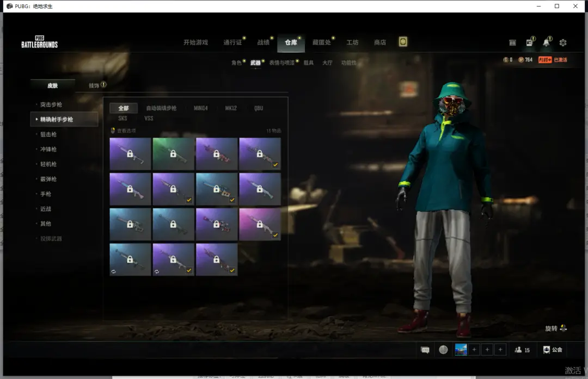Open the 霰弹枪 category
This screenshot has height=379, width=588.
pyautogui.click(x=48, y=179)
